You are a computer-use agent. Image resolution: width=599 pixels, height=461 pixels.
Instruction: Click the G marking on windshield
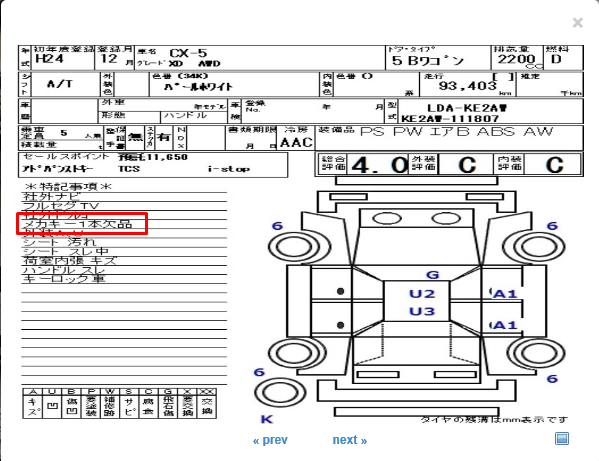tap(432, 275)
